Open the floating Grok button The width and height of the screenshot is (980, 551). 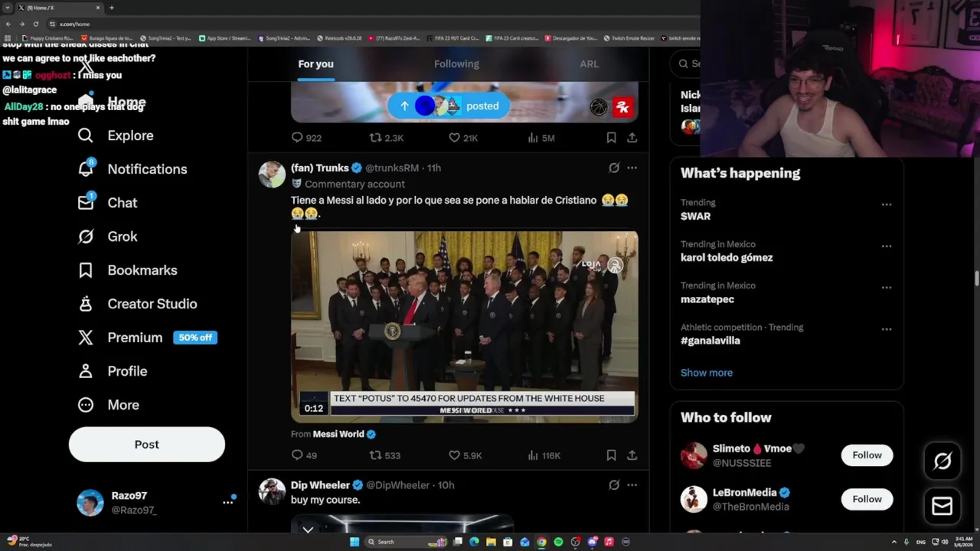coord(942,461)
